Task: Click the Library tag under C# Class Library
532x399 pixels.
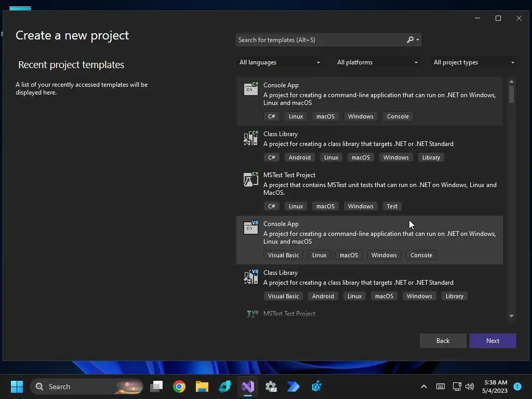Action: (x=431, y=157)
